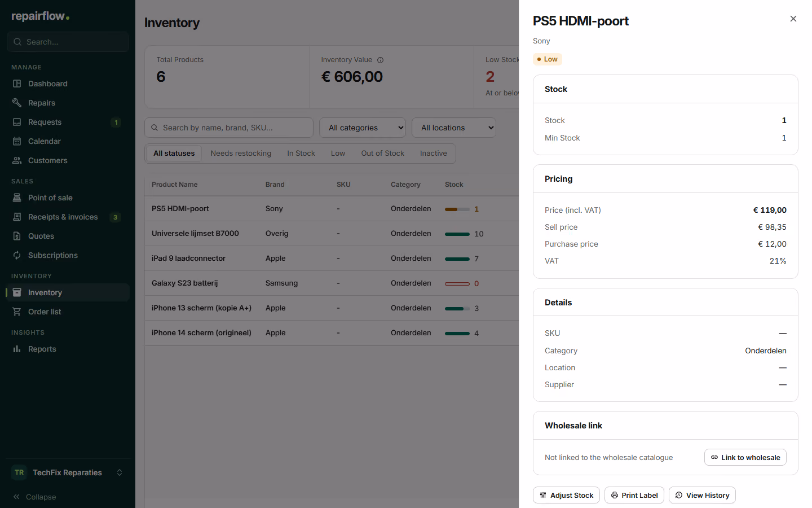
Task: Click the Samsung brand cell
Action: (281, 283)
